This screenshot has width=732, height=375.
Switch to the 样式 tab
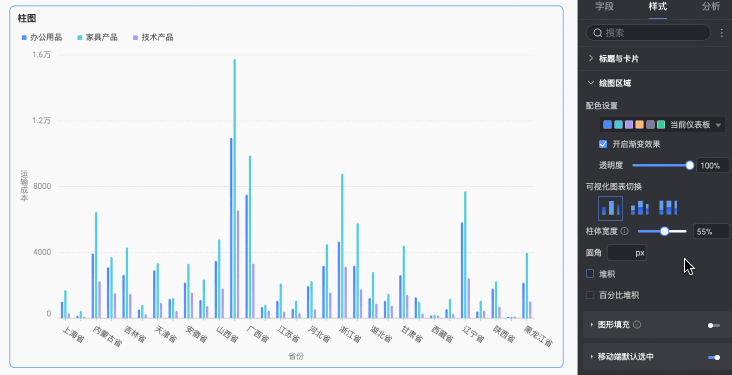pyautogui.click(x=658, y=7)
